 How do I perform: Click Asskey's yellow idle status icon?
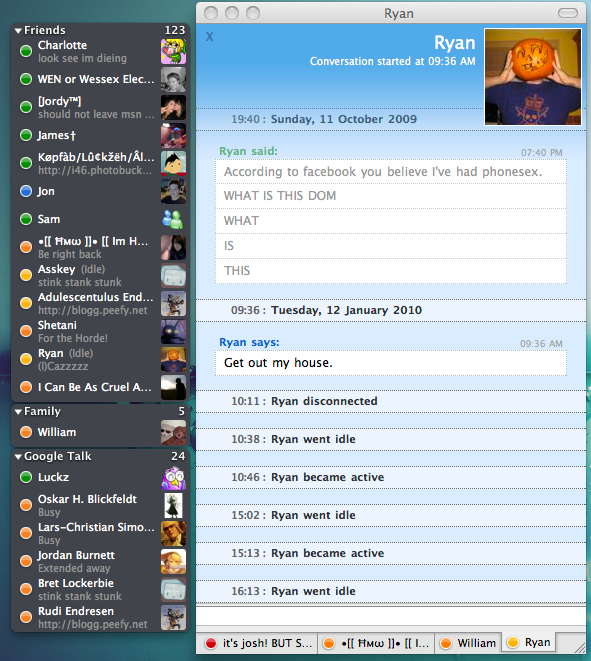26,275
